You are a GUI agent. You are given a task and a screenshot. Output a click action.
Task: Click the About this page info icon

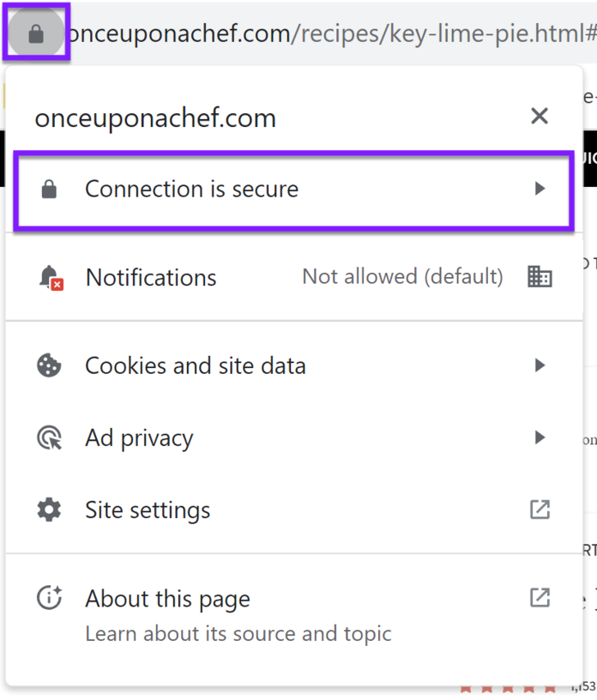49,598
